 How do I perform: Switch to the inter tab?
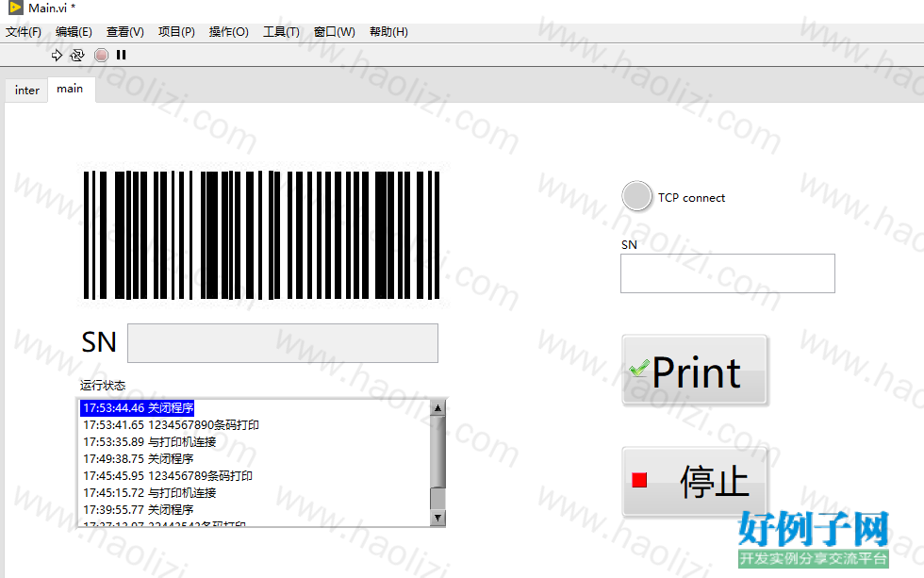[27, 91]
